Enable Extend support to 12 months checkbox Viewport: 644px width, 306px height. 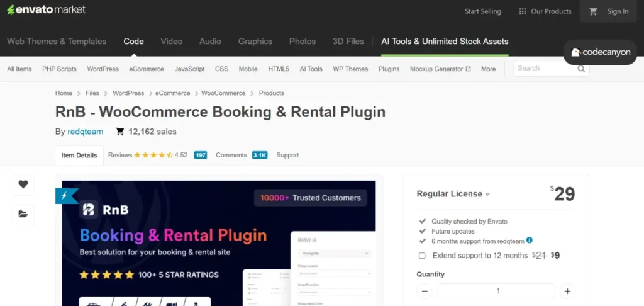(x=422, y=256)
